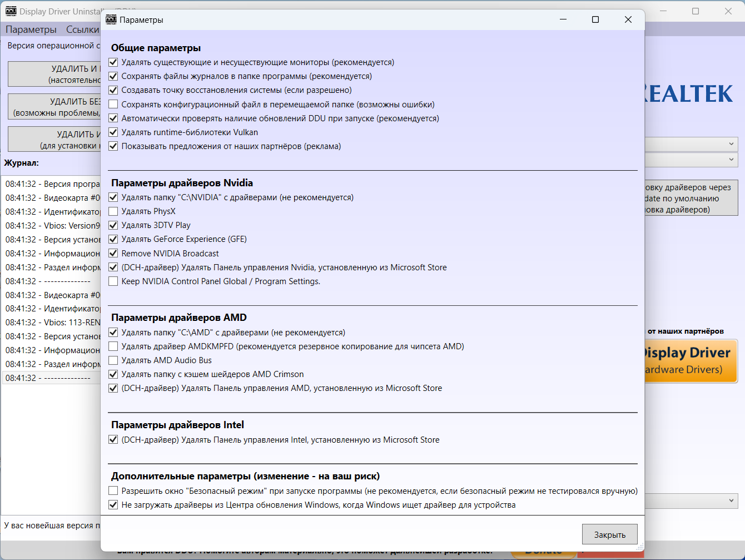Click 'УДАЛИТЬ БЕЗ' button in main window

(x=54, y=107)
